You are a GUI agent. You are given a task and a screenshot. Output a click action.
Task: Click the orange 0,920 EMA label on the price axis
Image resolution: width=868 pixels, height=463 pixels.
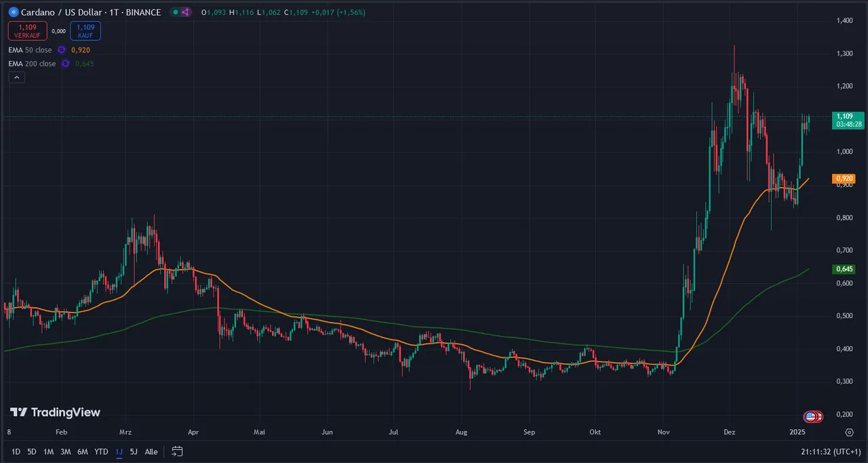844,178
